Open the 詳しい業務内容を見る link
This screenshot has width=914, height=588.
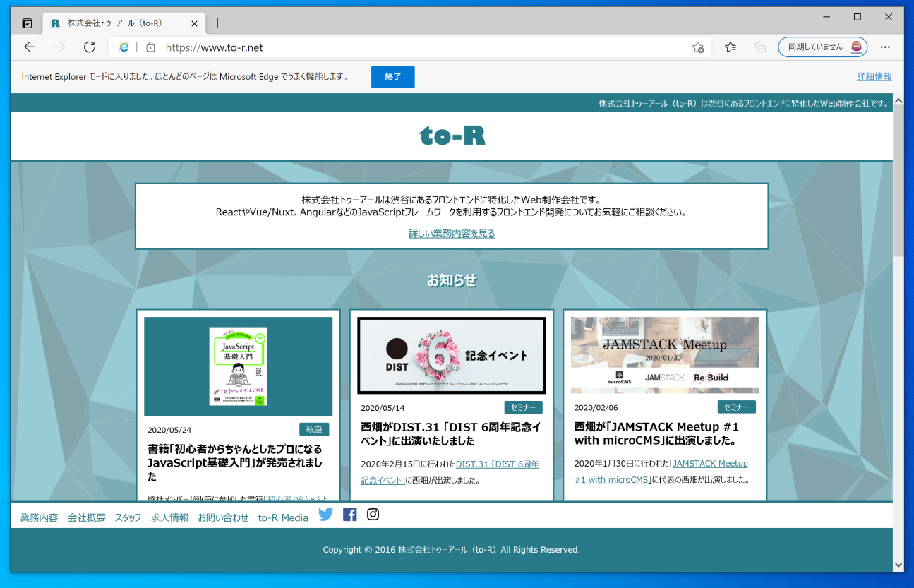(451, 233)
